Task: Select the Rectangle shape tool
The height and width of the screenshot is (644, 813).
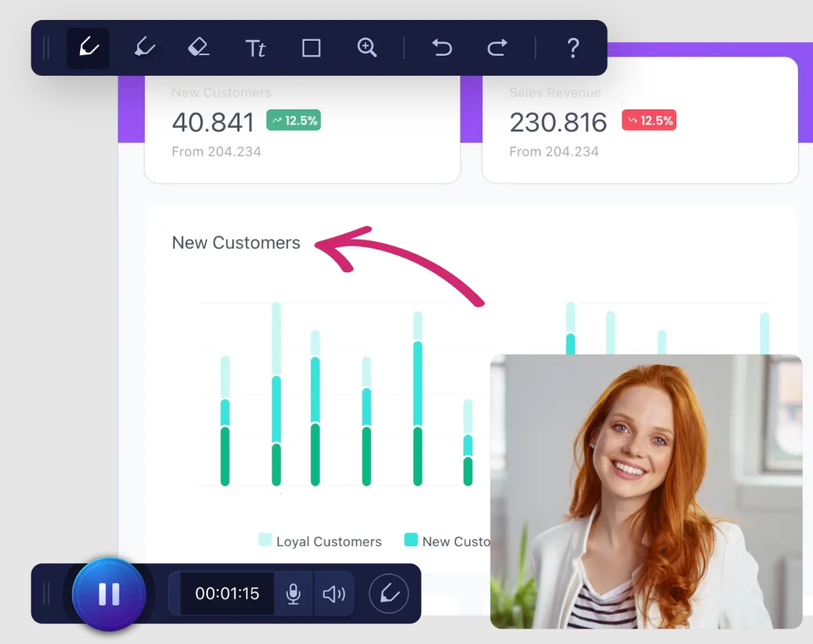Action: click(311, 48)
